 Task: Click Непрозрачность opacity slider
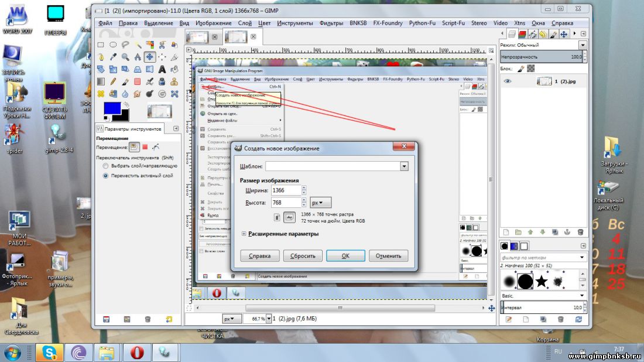pyautogui.click(x=542, y=57)
